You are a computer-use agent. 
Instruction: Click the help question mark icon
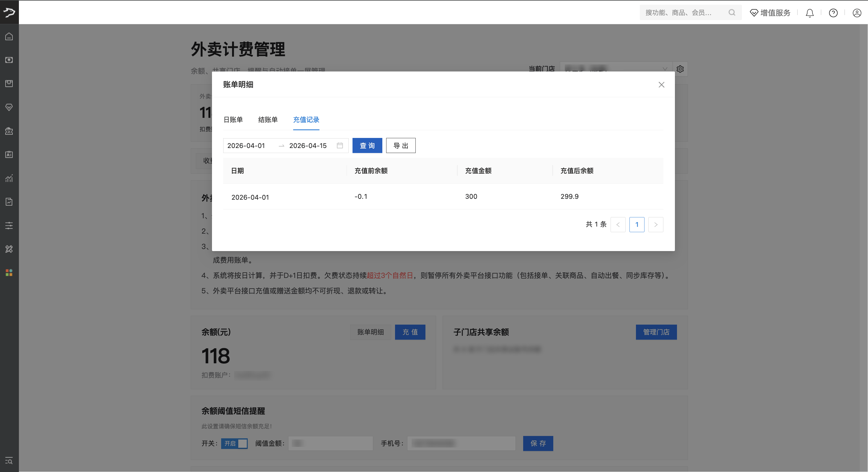(833, 13)
